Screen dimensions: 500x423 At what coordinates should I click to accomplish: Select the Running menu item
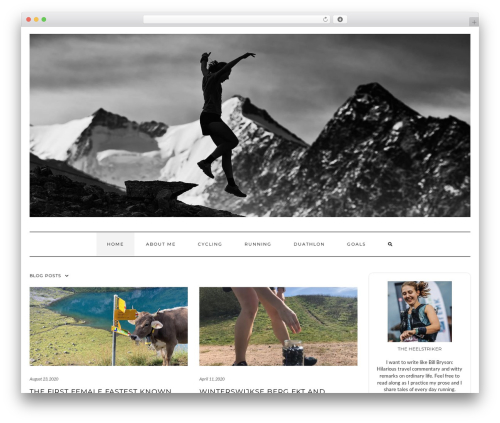point(258,244)
